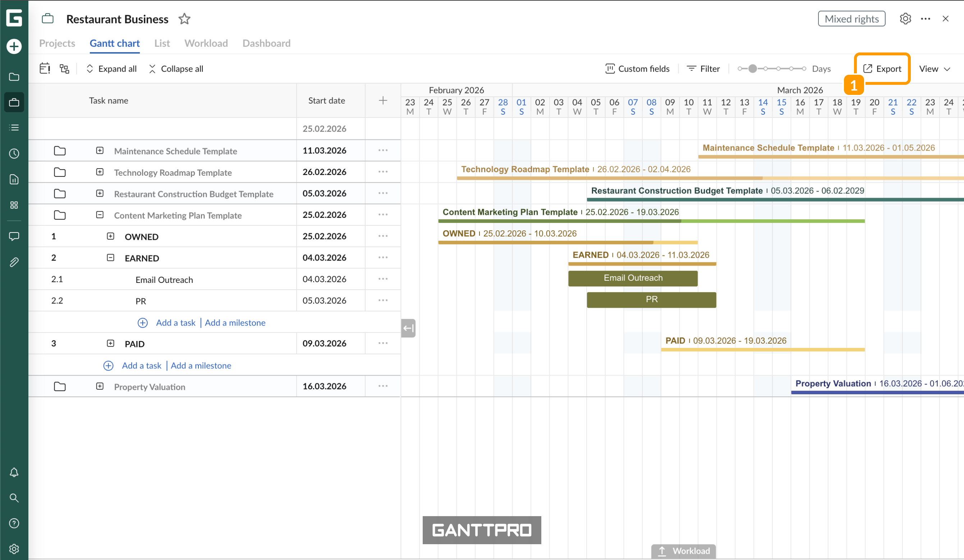
Task: Open the View dropdown menu
Action: tap(934, 69)
